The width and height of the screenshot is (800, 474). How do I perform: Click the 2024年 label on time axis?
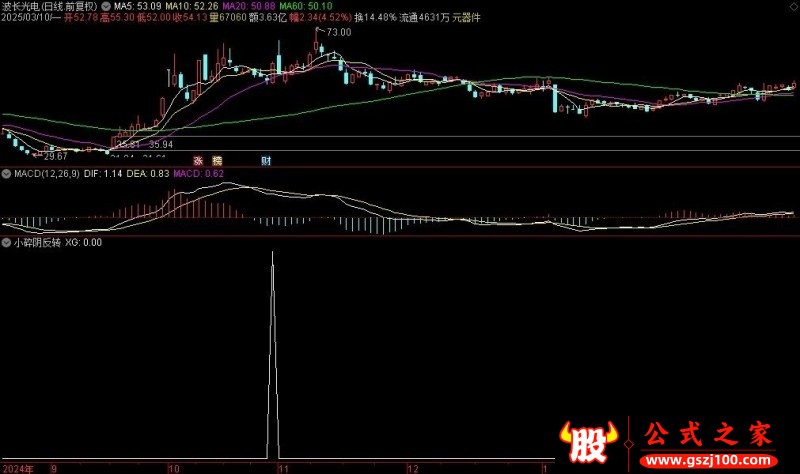point(18,469)
